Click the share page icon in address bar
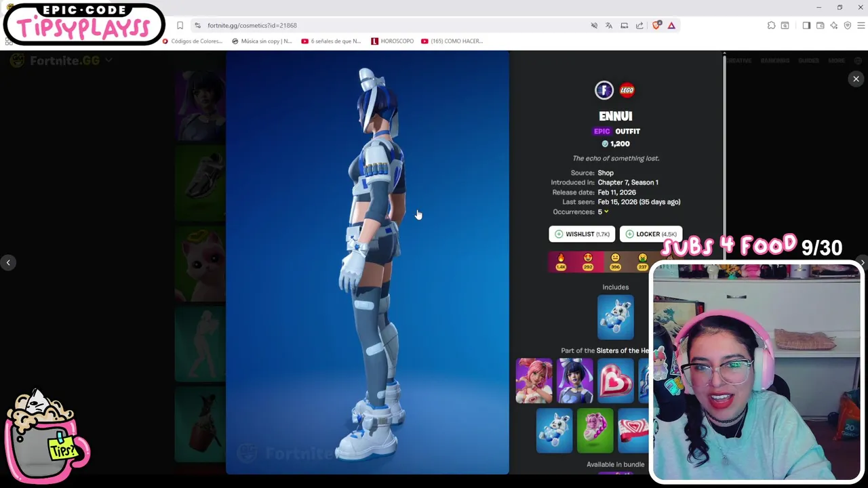 pos(639,25)
